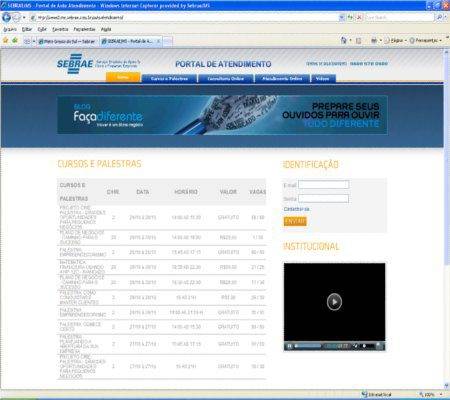Open the Ferramentas menu in menu bar
This screenshot has height=400, width=450.
(84, 29)
